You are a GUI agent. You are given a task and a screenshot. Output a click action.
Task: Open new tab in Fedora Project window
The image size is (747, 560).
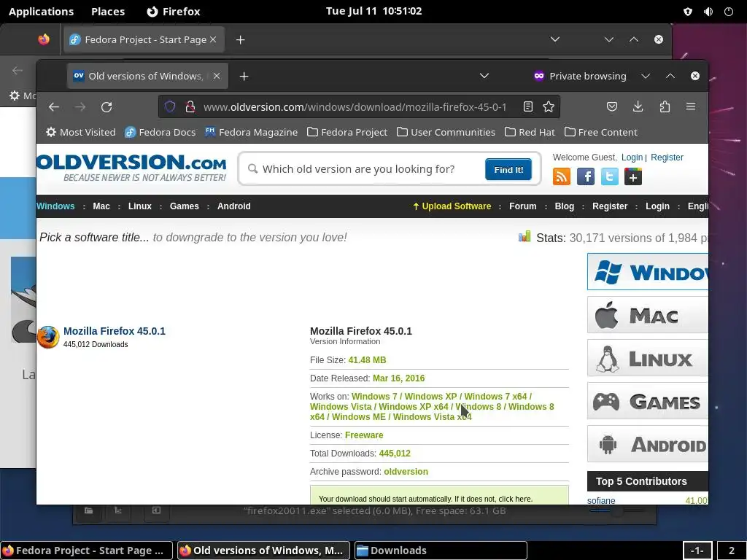(x=241, y=40)
